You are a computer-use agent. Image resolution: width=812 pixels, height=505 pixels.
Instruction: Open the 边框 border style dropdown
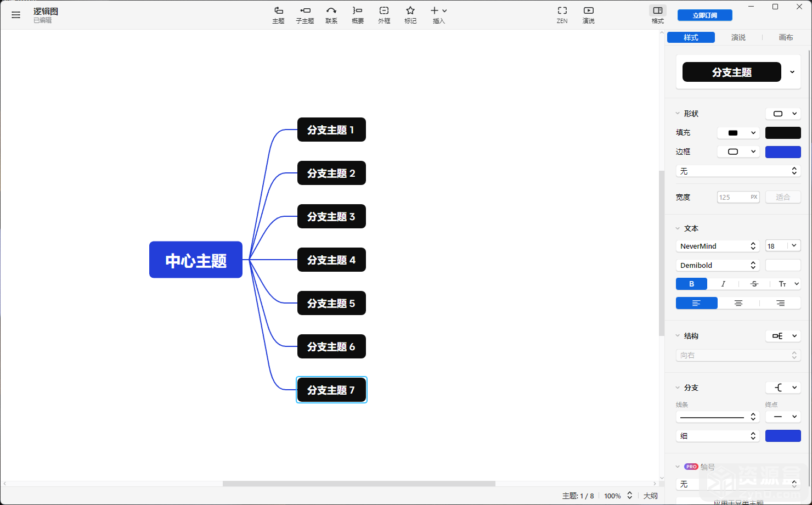[738, 151]
